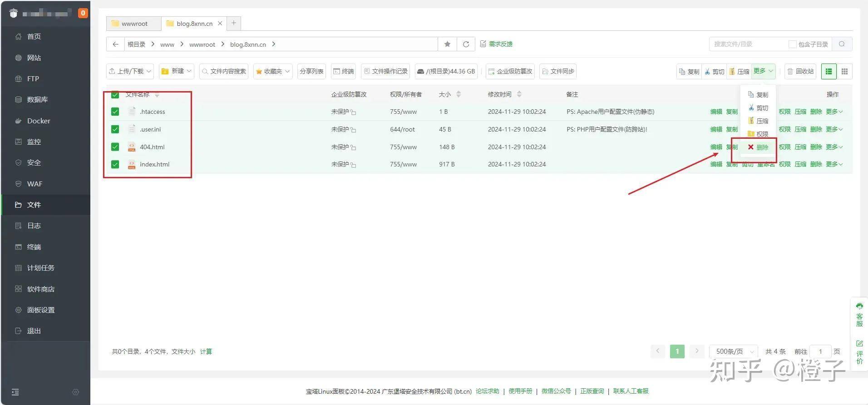Image resolution: width=868 pixels, height=405 pixels.
Task: Toggle the select-all checkbox in header
Action: coord(115,94)
